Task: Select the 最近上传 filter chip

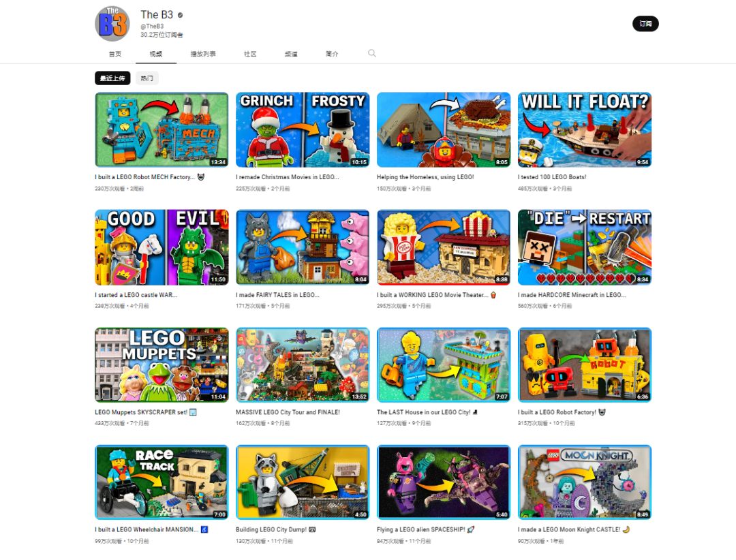Action: pos(112,78)
